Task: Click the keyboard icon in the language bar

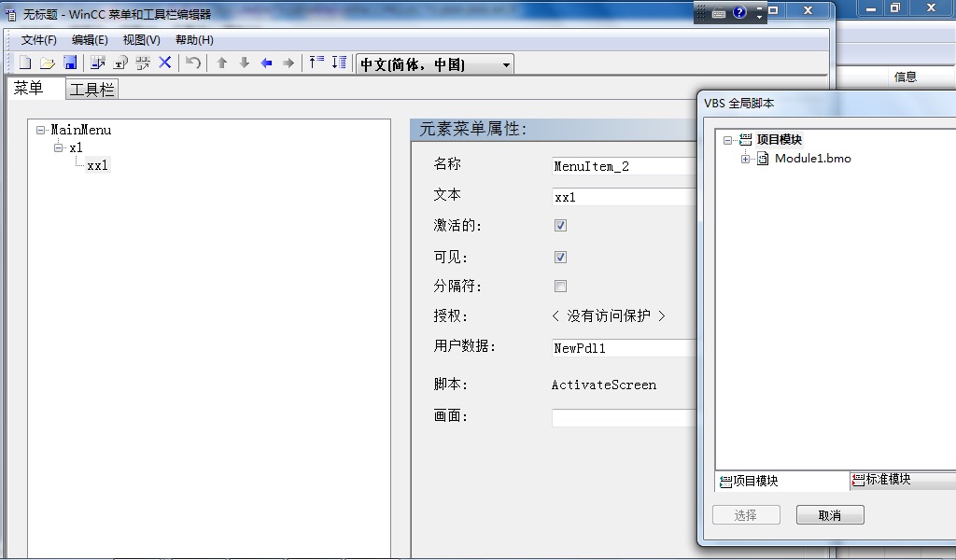Action: [x=719, y=13]
